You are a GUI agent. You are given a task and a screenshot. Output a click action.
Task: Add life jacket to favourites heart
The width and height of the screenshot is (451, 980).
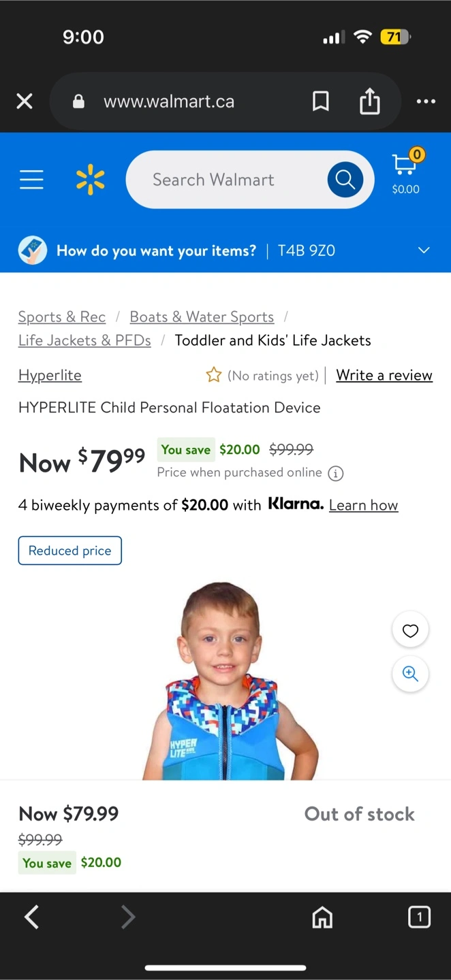[410, 631]
